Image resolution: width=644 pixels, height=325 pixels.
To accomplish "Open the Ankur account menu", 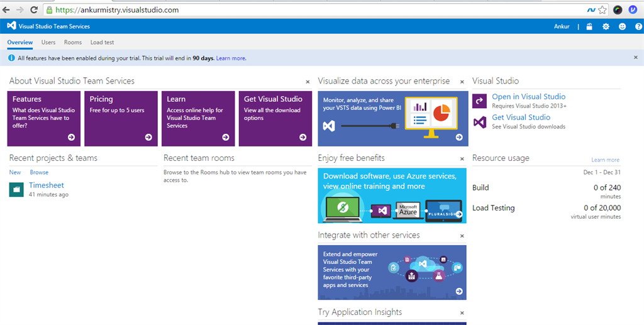I will click(x=562, y=26).
